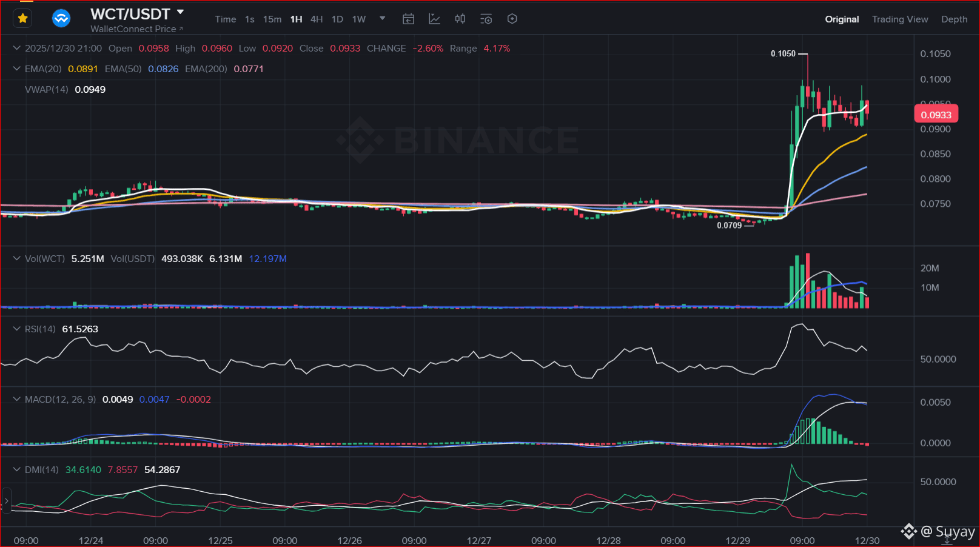Click the RSI(14) indicator label
Image resolution: width=980 pixels, height=547 pixels.
[x=40, y=329]
